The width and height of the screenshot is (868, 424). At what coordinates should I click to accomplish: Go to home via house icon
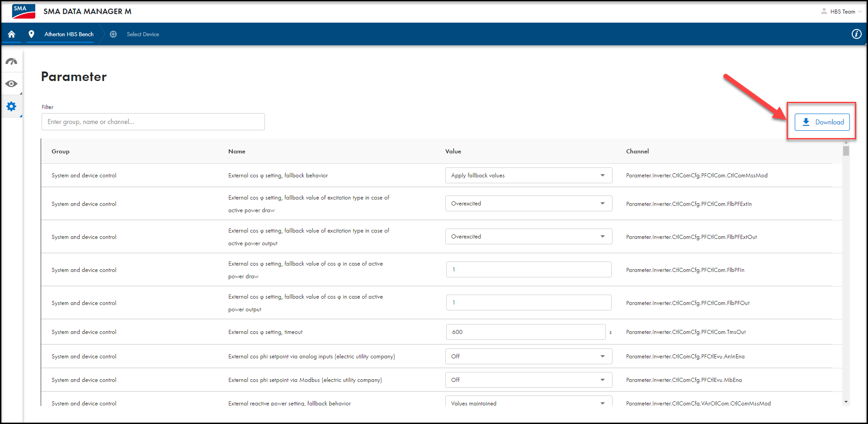pyautogui.click(x=12, y=34)
